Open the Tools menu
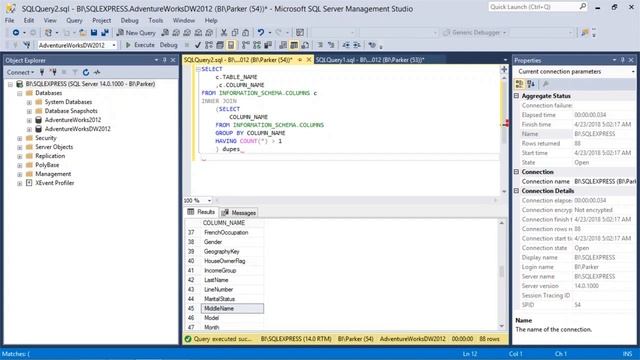 pos(156,20)
